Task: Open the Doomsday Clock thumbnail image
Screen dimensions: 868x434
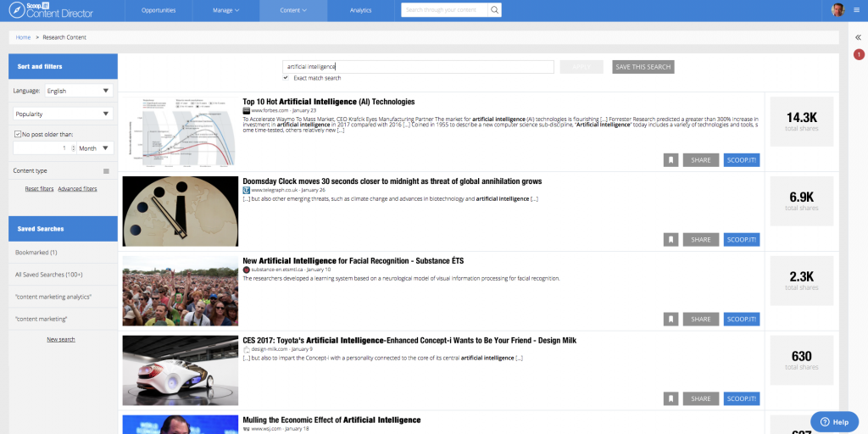Action: (x=181, y=211)
